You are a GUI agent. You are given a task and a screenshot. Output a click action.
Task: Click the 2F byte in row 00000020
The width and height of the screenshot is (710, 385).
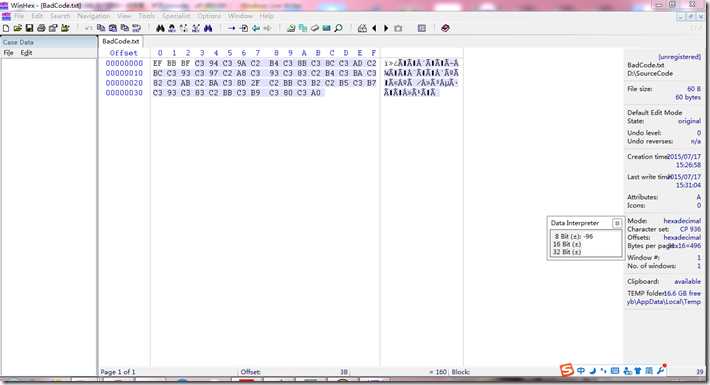[x=255, y=83]
